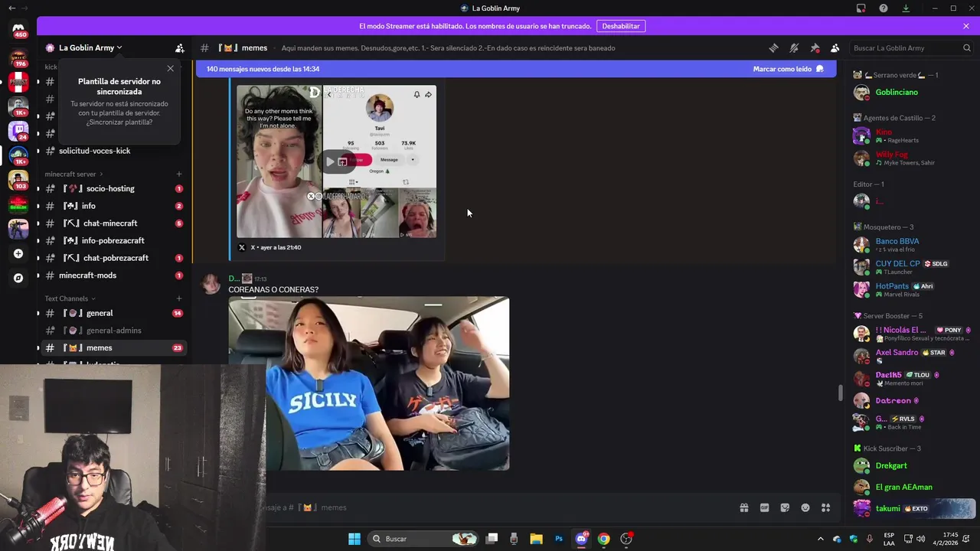Click the download update arrow icon
980x551 pixels.
pyautogui.click(x=906, y=8)
